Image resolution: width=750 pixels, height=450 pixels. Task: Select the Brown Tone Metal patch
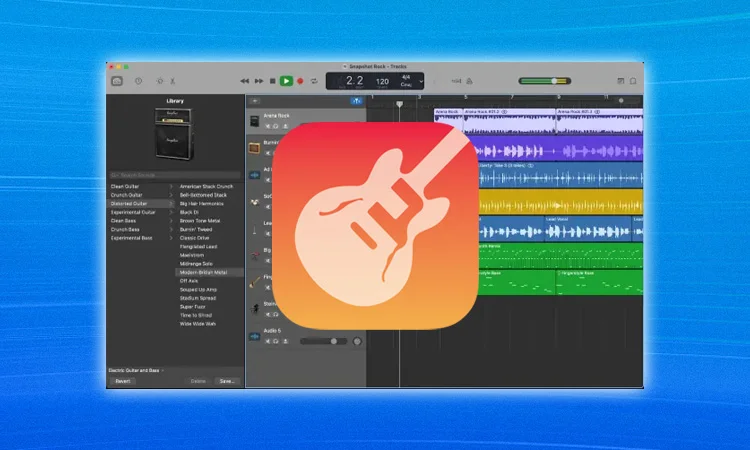[200, 221]
